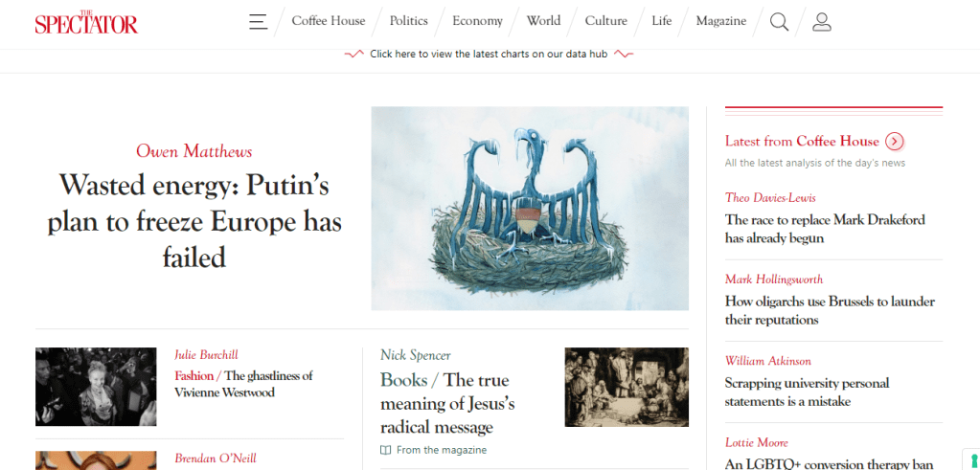Open Putin's plan to freeze Europe headline
980x470 pixels.
(x=194, y=220)
